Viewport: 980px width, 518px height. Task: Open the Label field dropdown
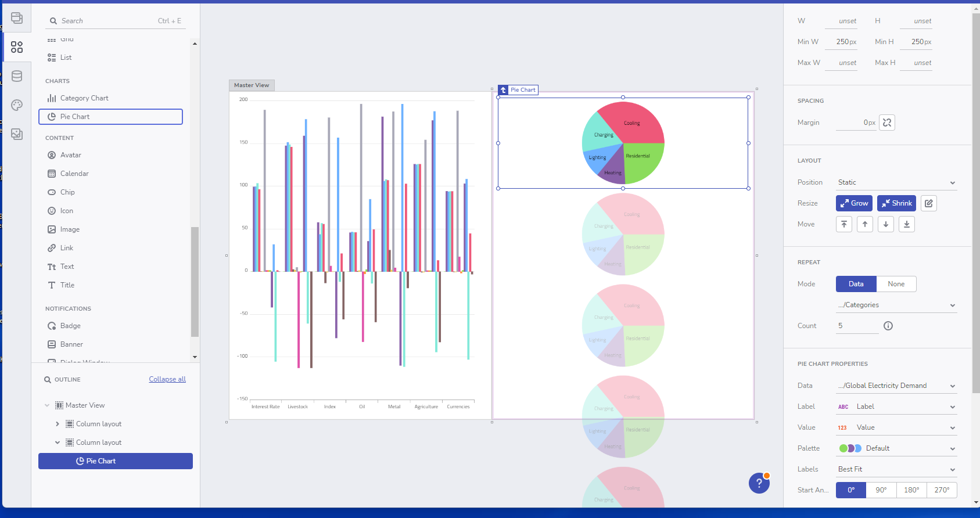[896, 407]
